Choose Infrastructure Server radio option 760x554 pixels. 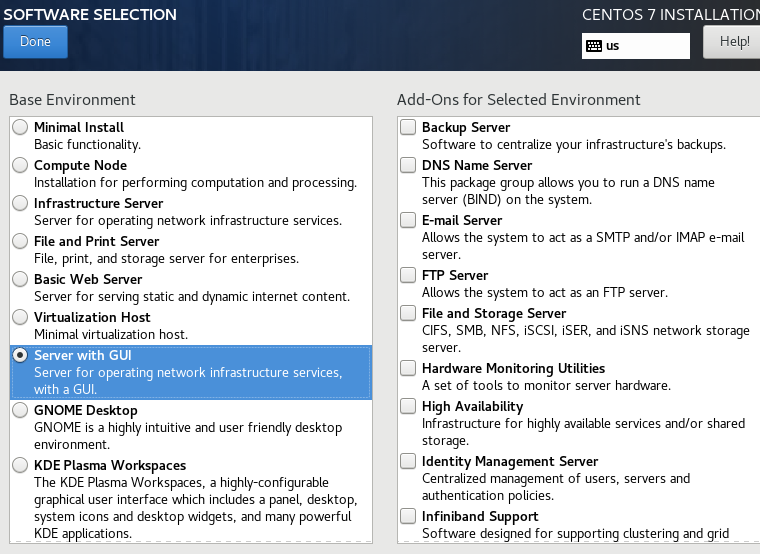point(20,204)
